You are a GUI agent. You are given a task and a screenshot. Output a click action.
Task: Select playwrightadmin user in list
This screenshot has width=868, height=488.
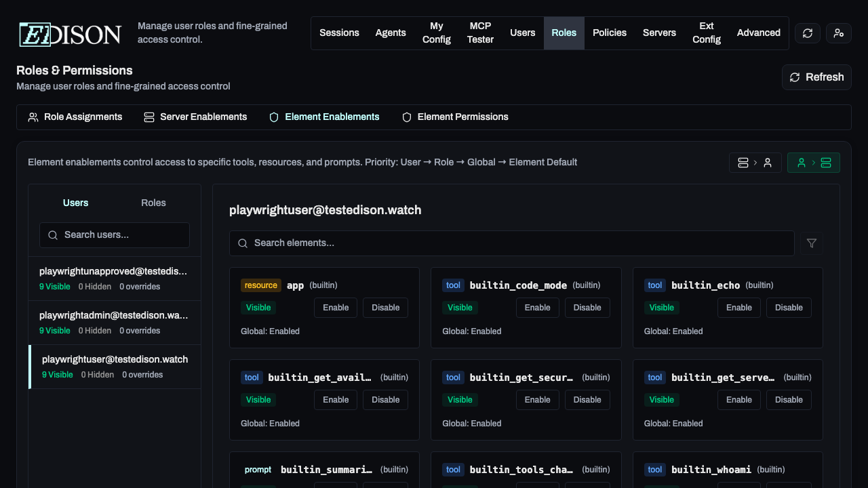114,323
